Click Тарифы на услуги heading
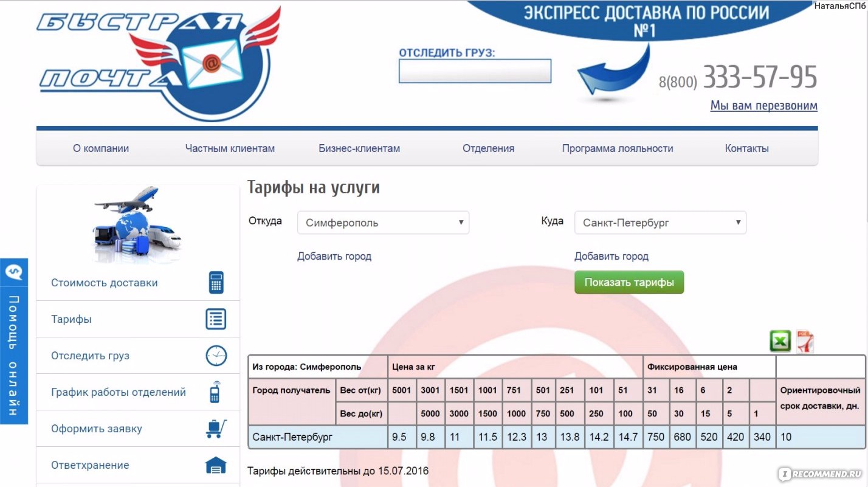The height and width of the screenshot is (487, 868). [x=314, y=187]
